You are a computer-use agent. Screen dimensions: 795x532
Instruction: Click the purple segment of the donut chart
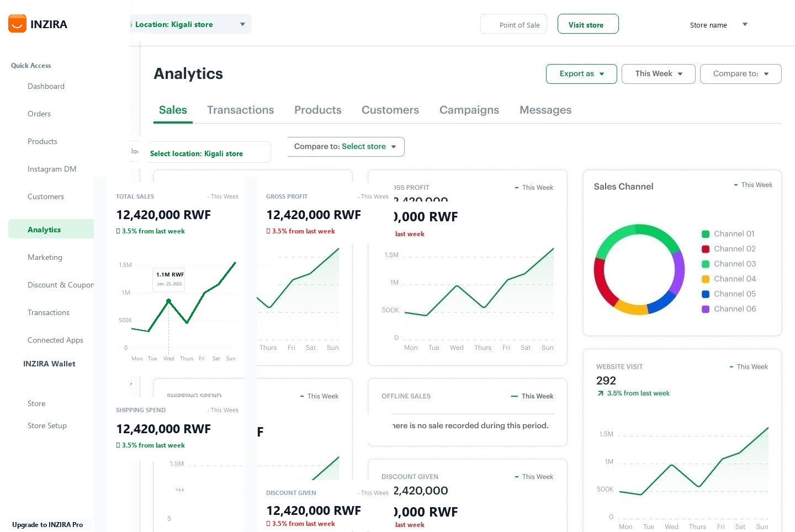[x=679, y=272]
